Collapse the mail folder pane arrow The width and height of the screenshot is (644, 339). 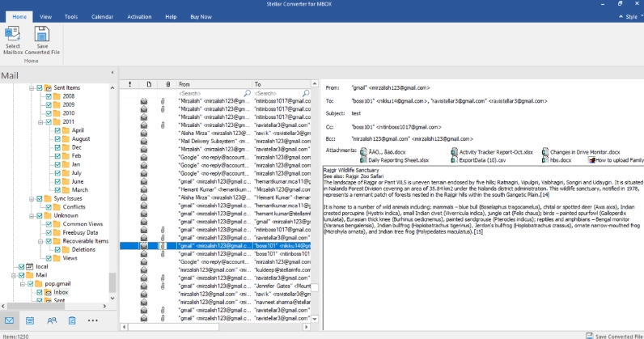(x=112, y=73)
